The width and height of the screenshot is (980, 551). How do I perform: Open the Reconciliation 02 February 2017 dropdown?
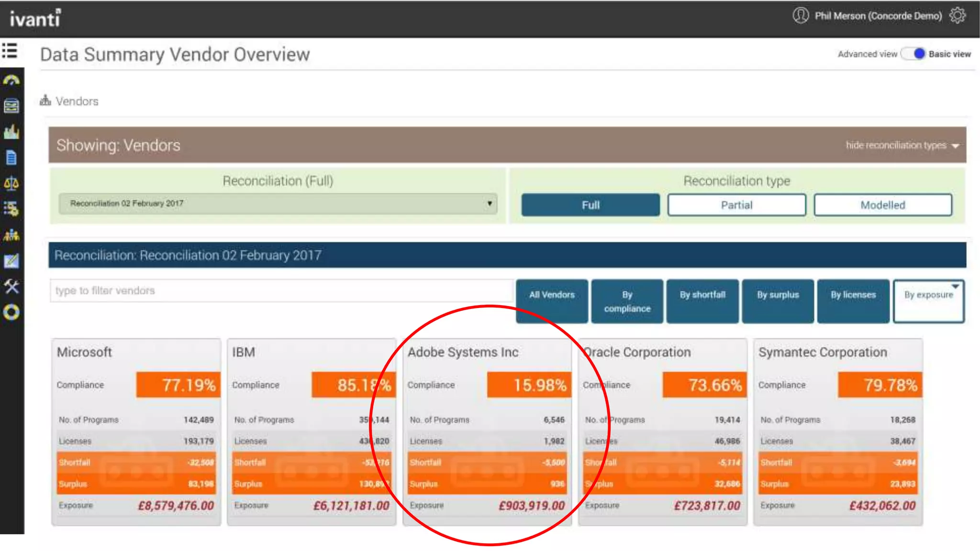pos(278,203)
